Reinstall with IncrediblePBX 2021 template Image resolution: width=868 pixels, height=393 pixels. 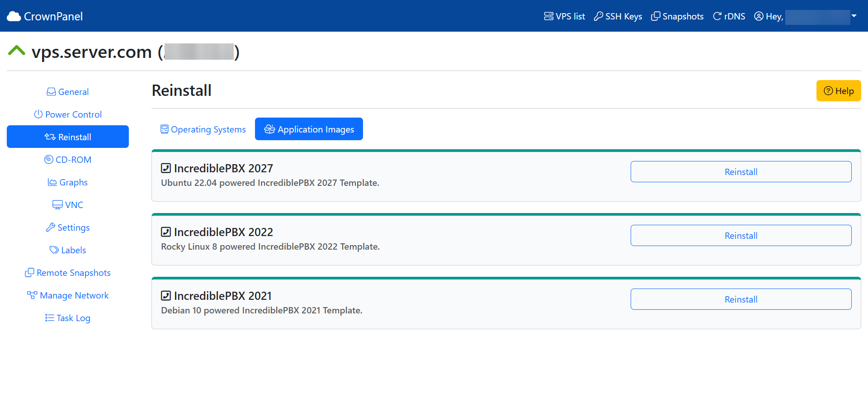(x=741, y=299)
